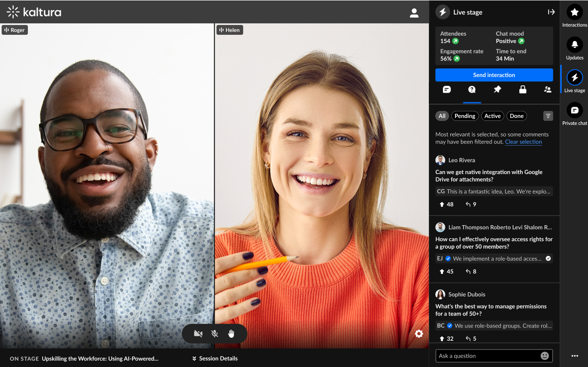Click the Clear selection link
Viewport: 588px width, 367px height.
(523, 142)
